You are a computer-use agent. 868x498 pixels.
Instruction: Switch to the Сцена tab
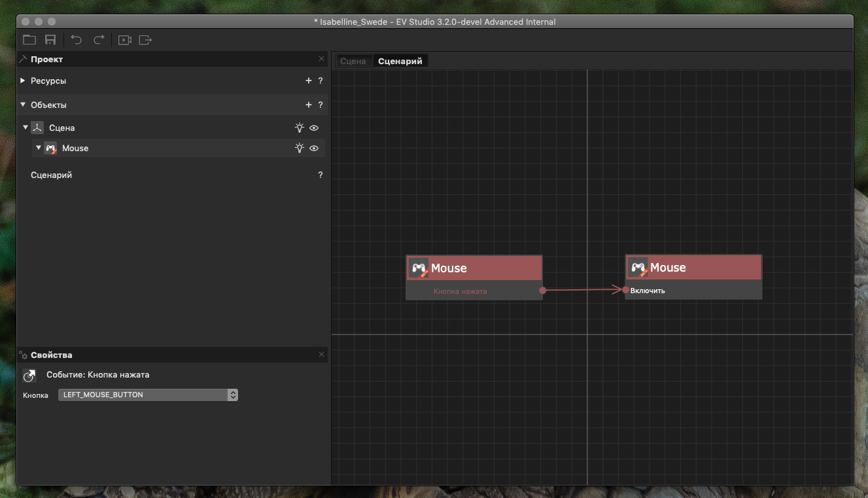pyautogui.click(x=353, y=61)
